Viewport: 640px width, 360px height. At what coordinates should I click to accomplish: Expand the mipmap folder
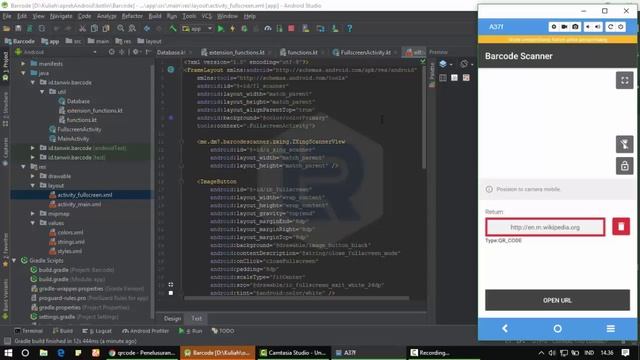33,213
